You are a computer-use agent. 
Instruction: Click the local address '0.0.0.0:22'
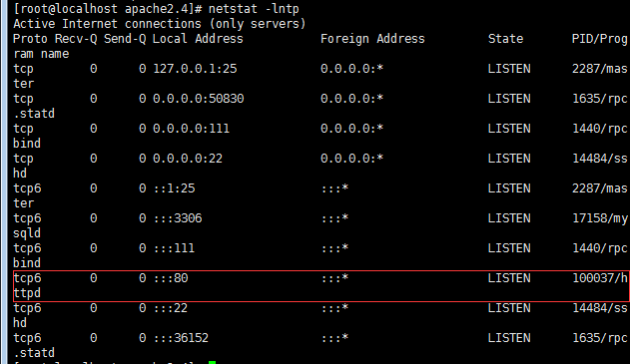click(x=188, y=159)
